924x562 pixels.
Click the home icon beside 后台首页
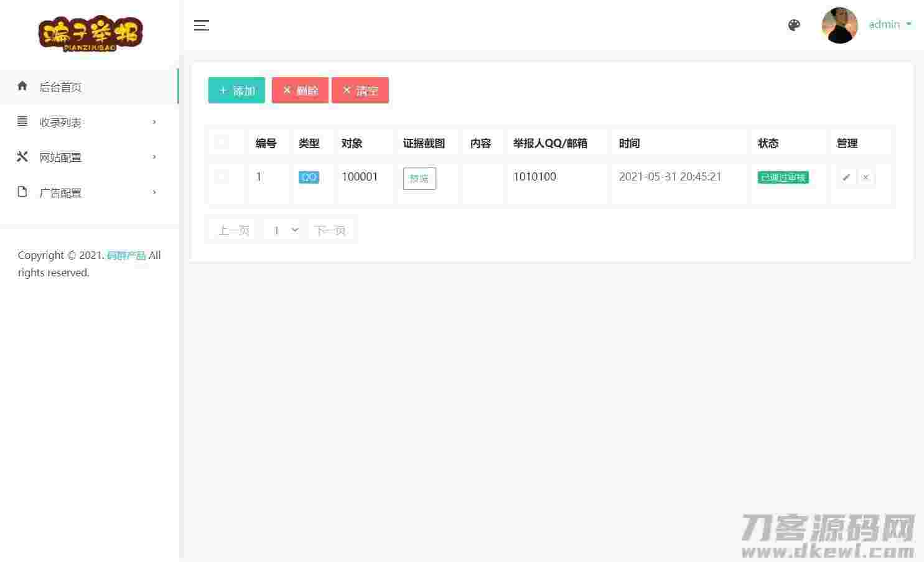(22, 86)
